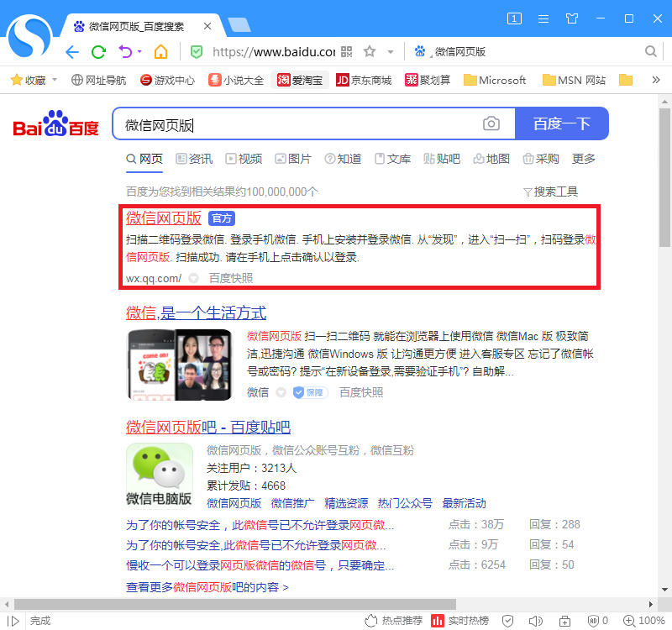This screenshot has height=630, width=672.
Task: Mute sound with the speaker icon
Action: point(536,621)
